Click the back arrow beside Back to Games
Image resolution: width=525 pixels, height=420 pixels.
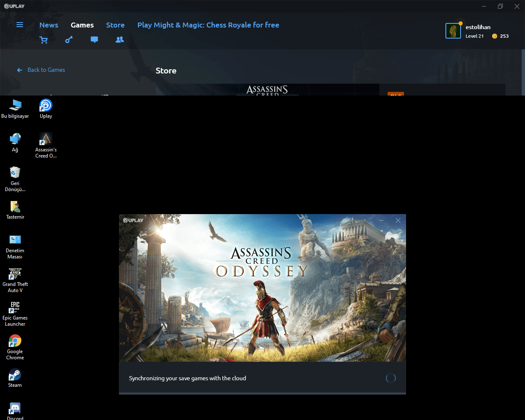[19, 70]
